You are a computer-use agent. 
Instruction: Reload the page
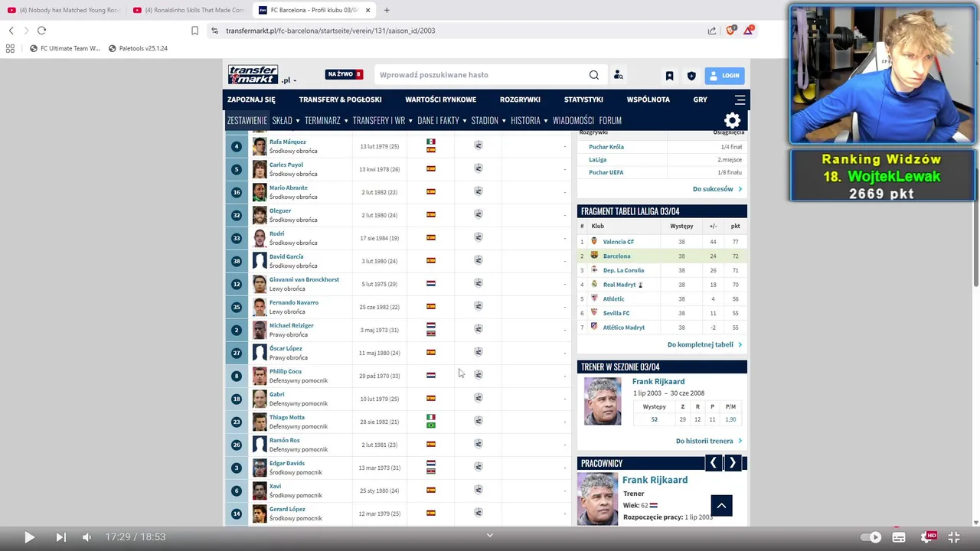41,31
